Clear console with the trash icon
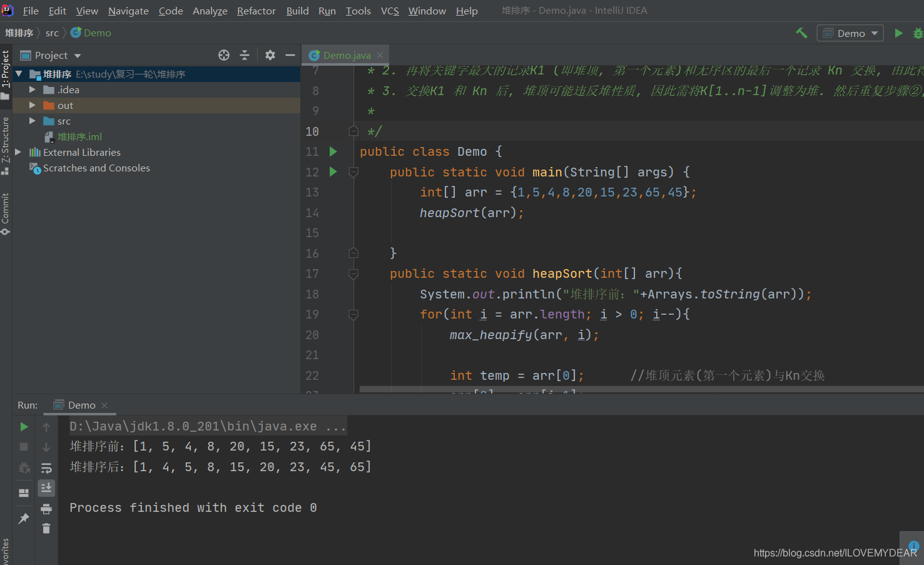Viewport: 924px width, 565px height. tap(46, 529)
